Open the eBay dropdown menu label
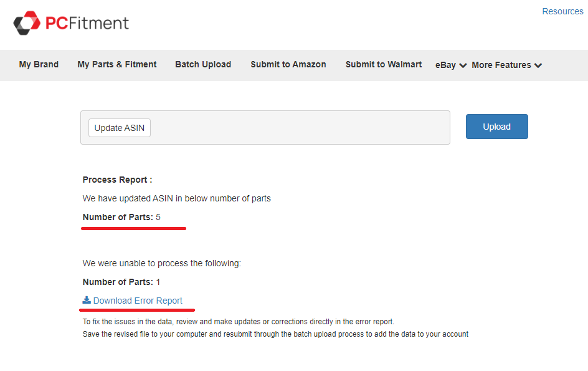 tap(445, 65)
